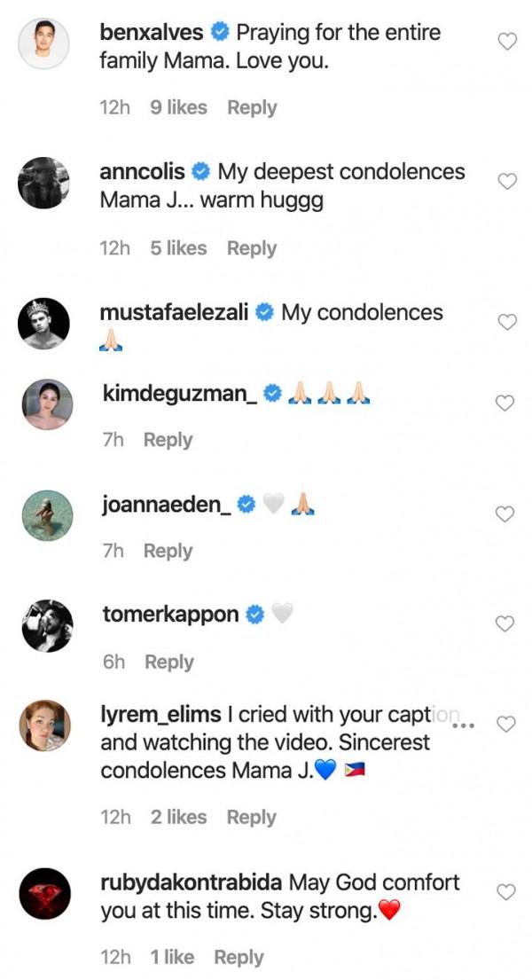Viewport: 532px width, 980px height.
Task: View the 9 likes on benxalves' comment
Action: 178,107
